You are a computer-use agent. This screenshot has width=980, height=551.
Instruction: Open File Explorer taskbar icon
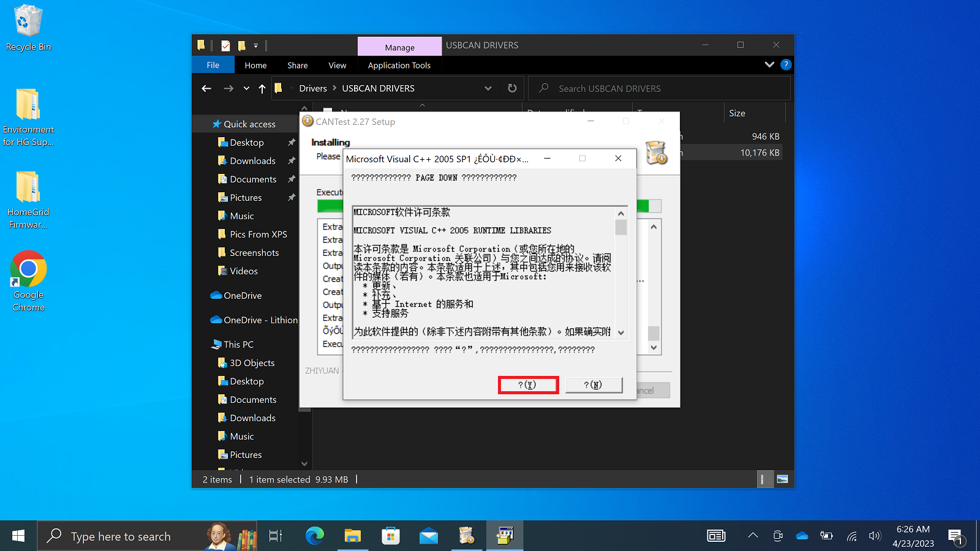point(352,536)
